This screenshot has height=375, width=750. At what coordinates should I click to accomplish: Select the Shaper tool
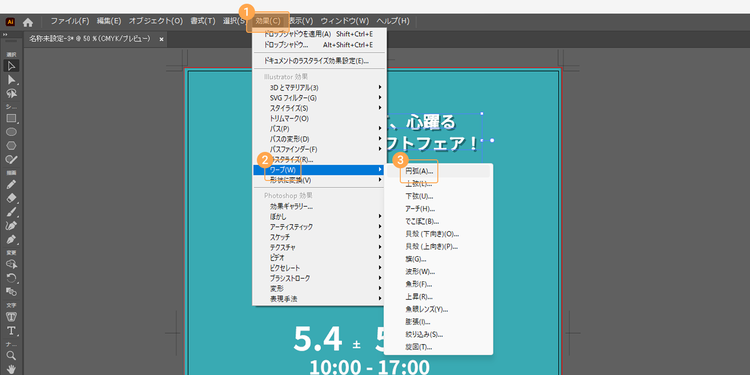(x=11, y=159)
